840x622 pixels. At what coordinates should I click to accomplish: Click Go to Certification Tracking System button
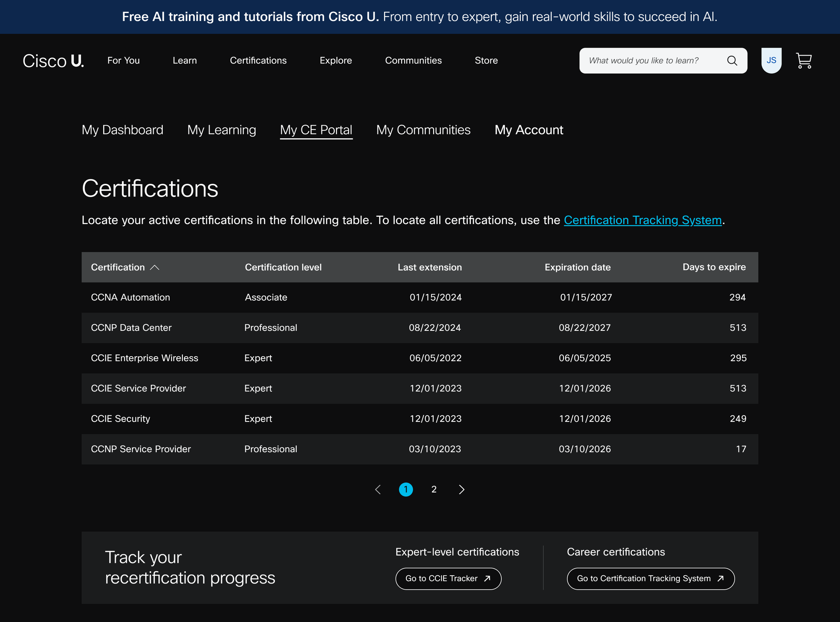point(651,579)
